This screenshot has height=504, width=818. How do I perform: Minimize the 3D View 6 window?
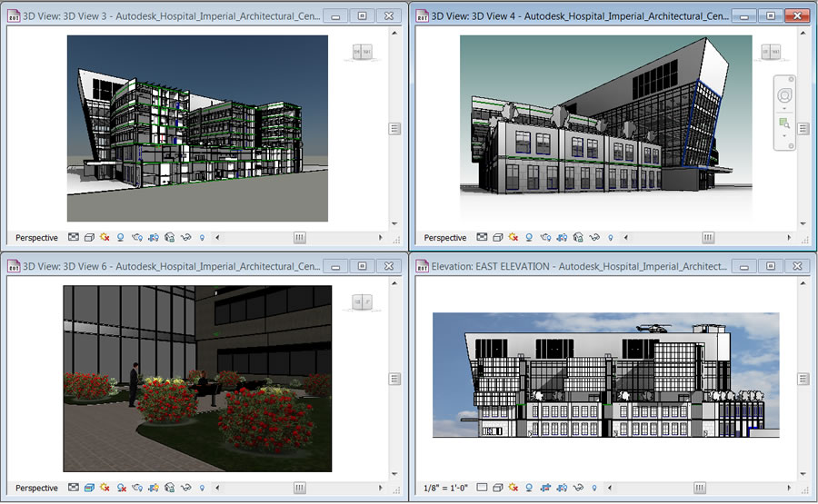[335, 266]
